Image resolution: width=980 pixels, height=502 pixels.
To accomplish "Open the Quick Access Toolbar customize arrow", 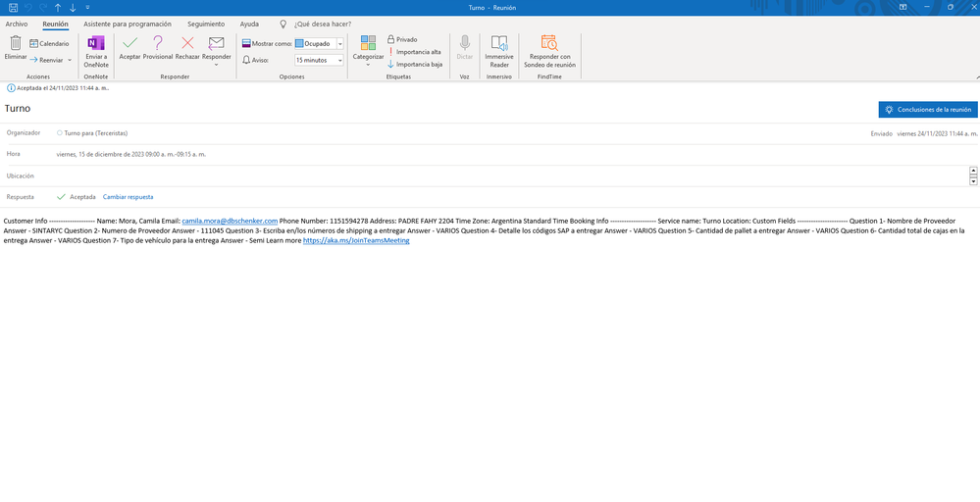I will 87,8.
